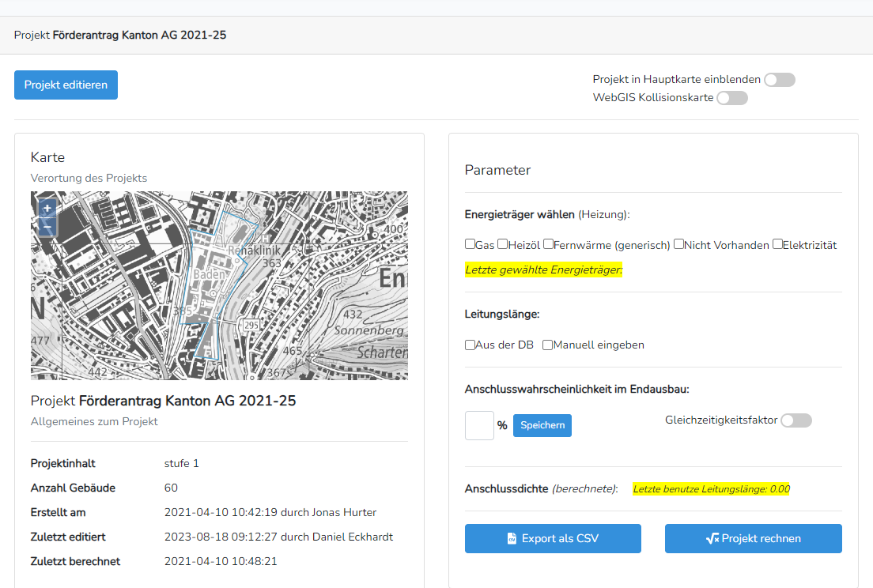Export project data als CSV
Viewport: 873px width, 588px height.
[553, 538]
